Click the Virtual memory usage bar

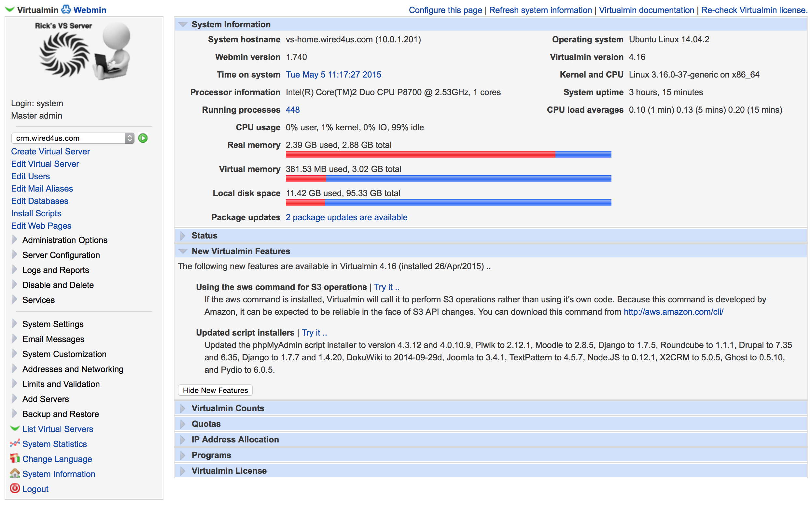(449, 178)
